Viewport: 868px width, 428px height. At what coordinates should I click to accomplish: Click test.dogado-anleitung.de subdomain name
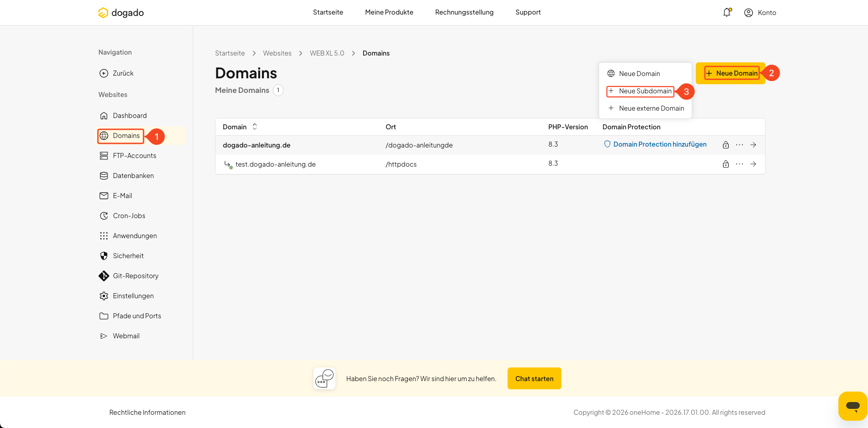coord(276,164)
